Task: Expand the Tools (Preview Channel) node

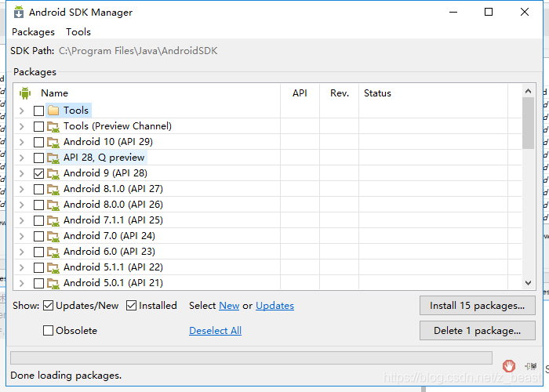Action: (22, 127)
